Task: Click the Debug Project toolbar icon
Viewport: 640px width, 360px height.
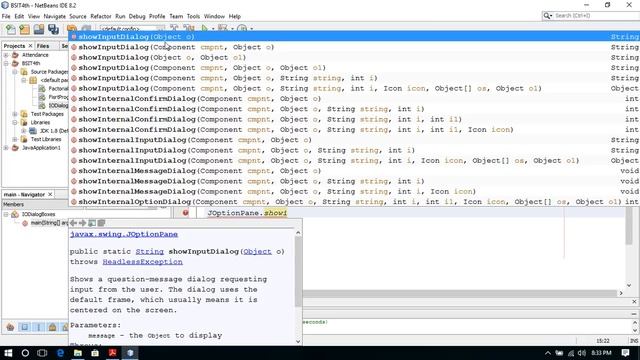Action: point(223,28)
